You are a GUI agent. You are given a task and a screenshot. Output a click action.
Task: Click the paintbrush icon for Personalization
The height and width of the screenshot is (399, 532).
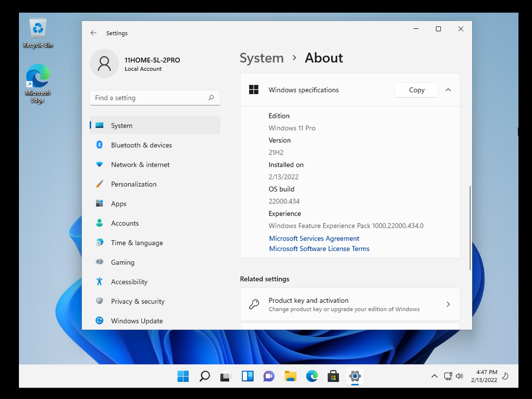pyautogui.click(x=100, y=184)
